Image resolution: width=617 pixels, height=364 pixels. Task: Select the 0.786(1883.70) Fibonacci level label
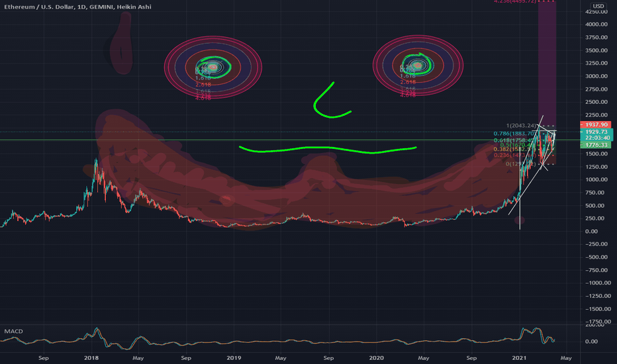tap(514, 134)
